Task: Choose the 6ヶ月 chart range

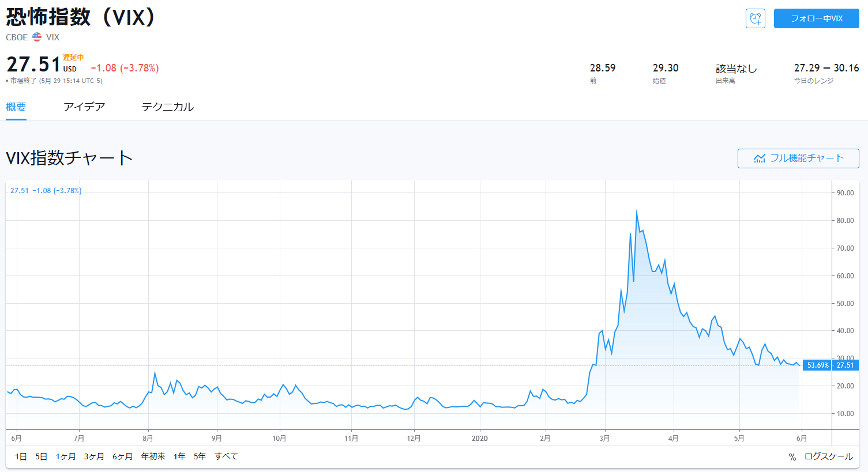Action: pyautogui.click(x=122, y=456)
